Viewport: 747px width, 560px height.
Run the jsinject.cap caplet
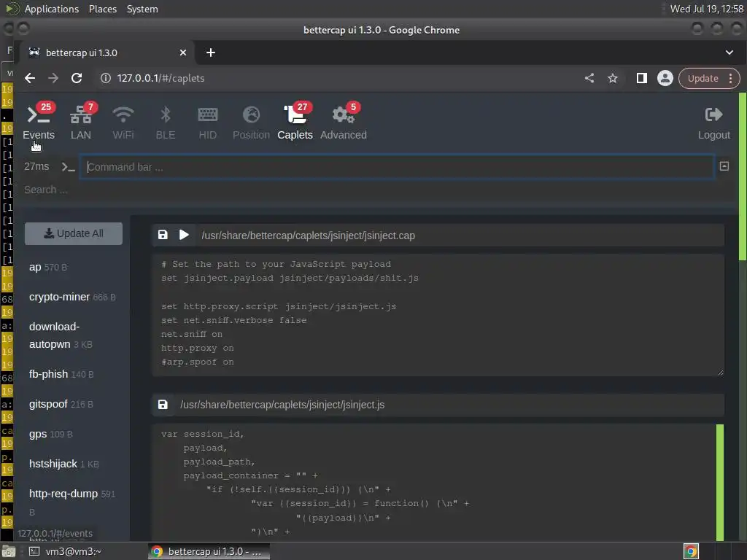pos(184,236)
